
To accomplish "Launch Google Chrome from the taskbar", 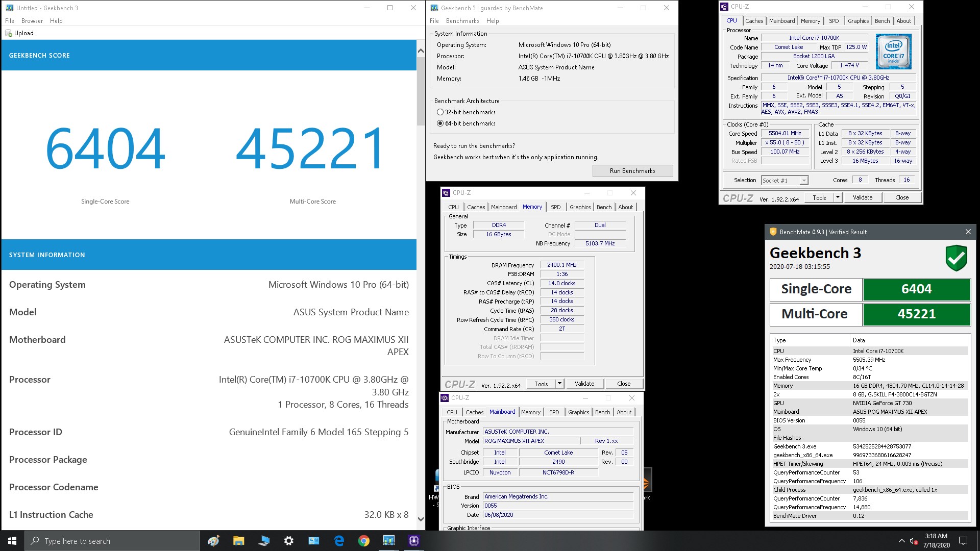I will click(x=364, y=541).
